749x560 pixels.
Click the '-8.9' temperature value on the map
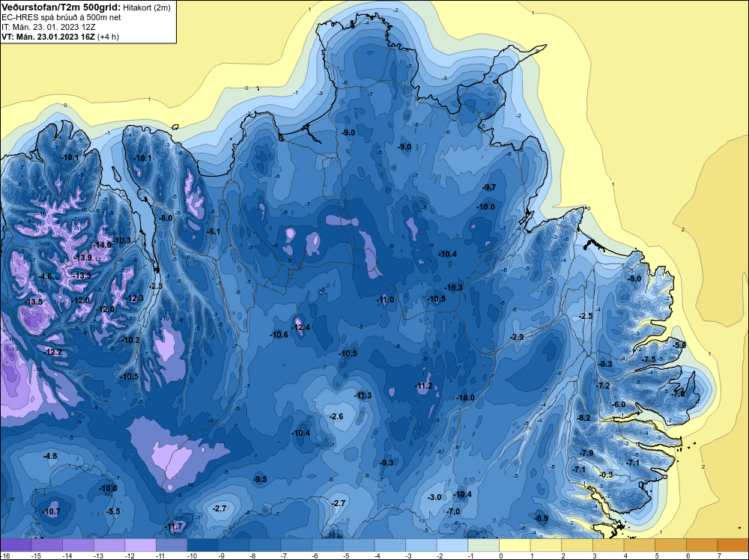[542, 518]
